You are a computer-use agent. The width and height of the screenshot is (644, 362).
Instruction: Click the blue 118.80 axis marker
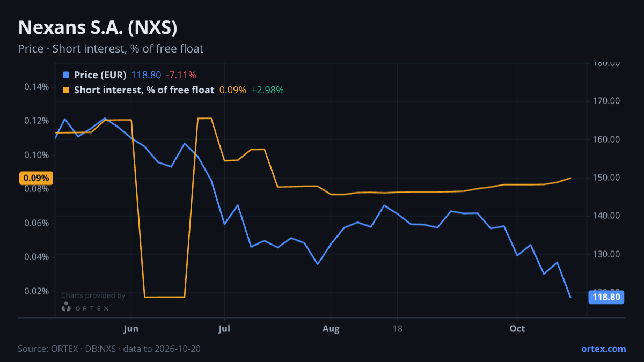(x=606, y=297)
